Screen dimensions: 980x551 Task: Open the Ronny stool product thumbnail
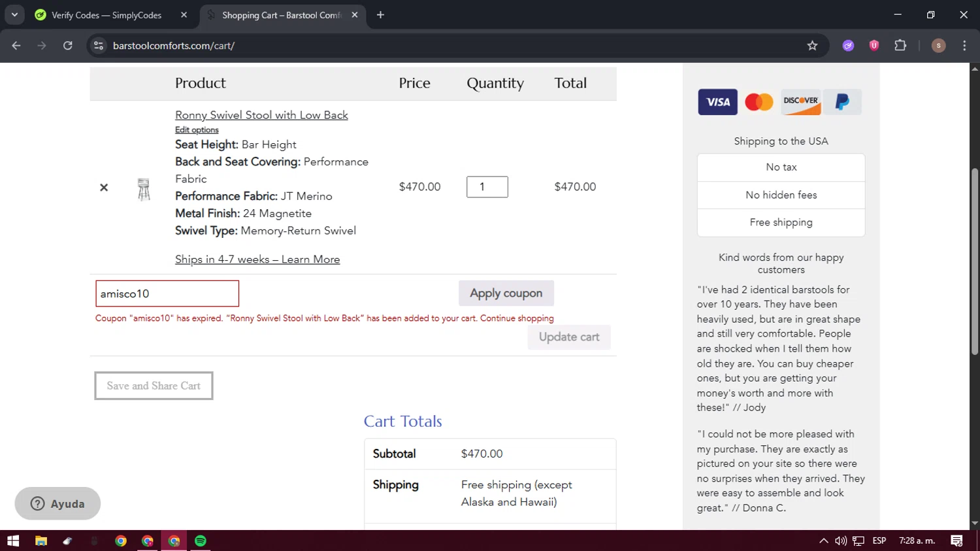coord(144,189)
